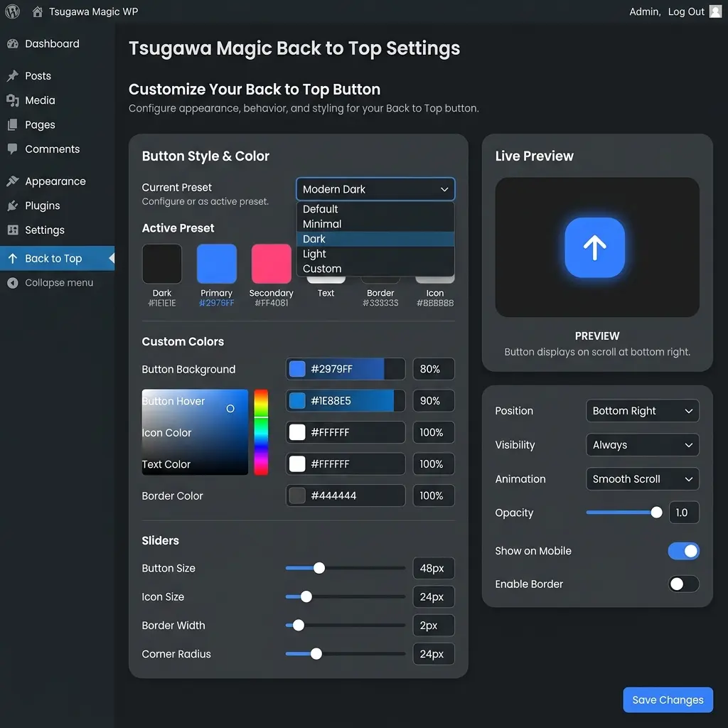Click the Log Out link
This screenshot has width=728, height=728.
click(x=686, y=11)
